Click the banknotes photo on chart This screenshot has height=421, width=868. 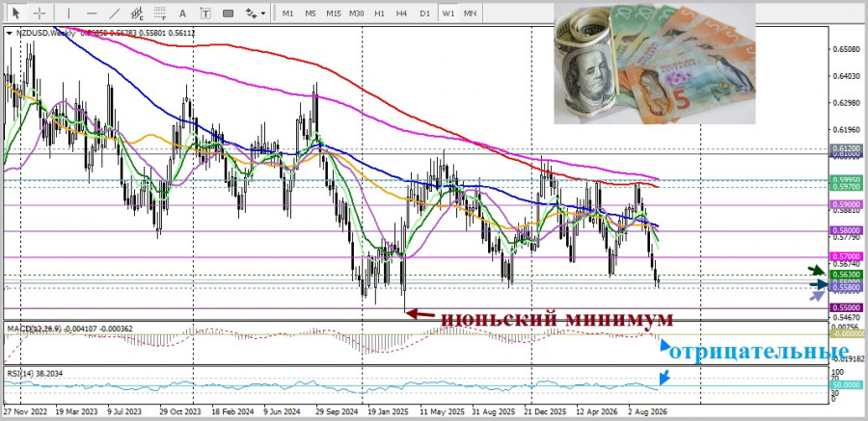(654, 64)
